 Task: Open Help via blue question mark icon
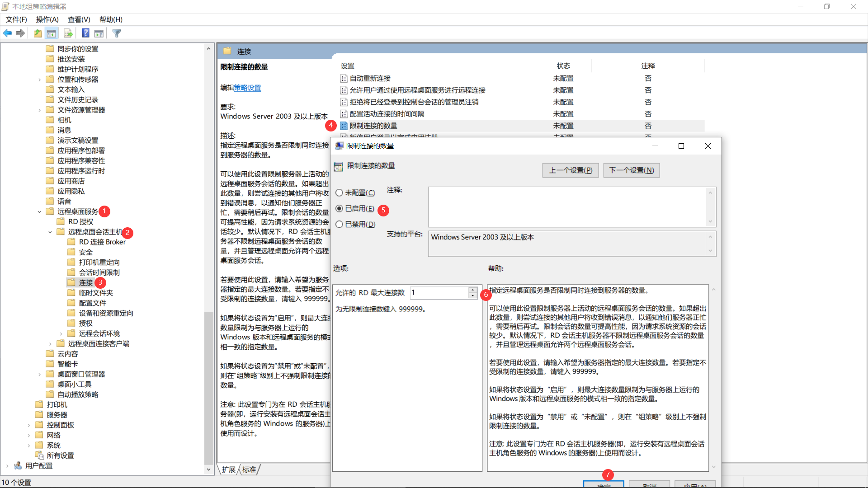click(85, 33)
